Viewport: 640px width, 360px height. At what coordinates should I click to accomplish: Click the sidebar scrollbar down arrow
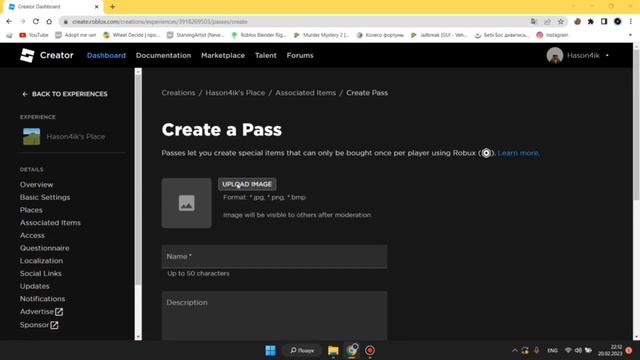point(138,336)
